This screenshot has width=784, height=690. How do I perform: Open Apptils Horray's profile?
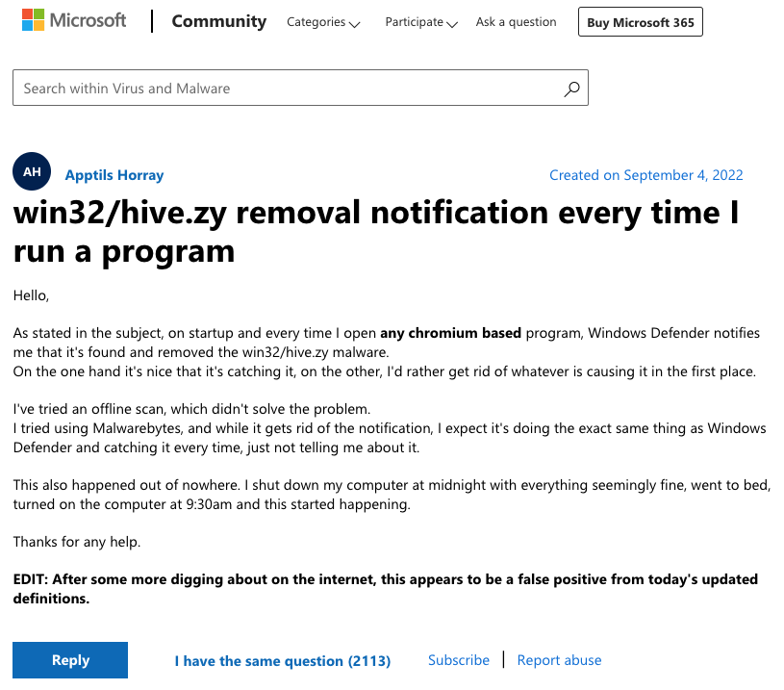(114, 175)
